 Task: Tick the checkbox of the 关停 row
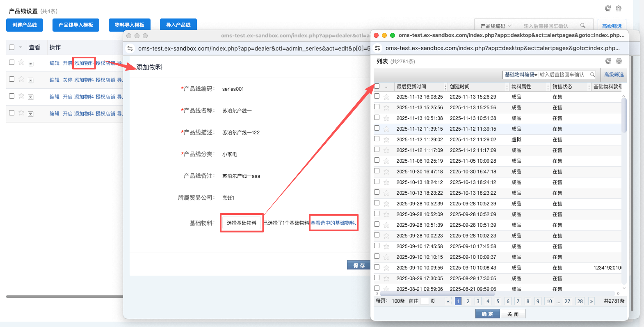(x=11, y=79)
